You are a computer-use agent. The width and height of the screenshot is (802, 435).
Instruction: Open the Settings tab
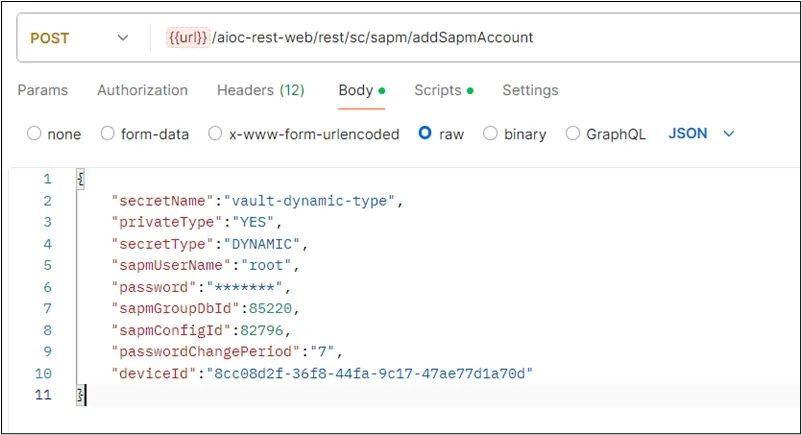(x=530, y=90)
